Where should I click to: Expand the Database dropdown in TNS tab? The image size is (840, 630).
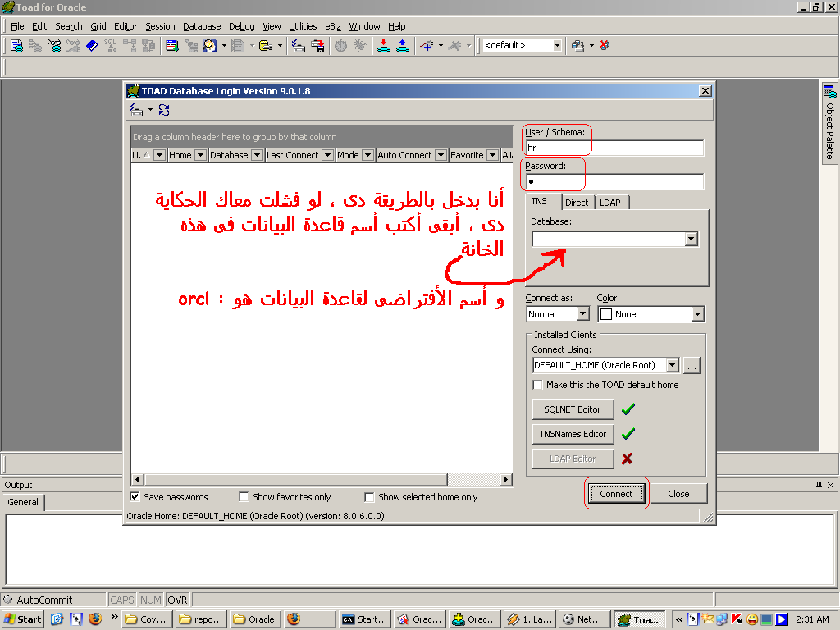coord(691,239)
